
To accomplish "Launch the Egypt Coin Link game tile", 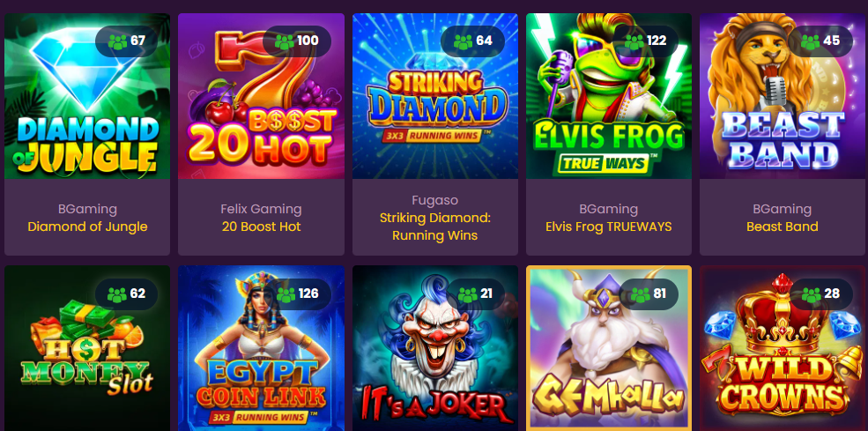I will [261, 348].
